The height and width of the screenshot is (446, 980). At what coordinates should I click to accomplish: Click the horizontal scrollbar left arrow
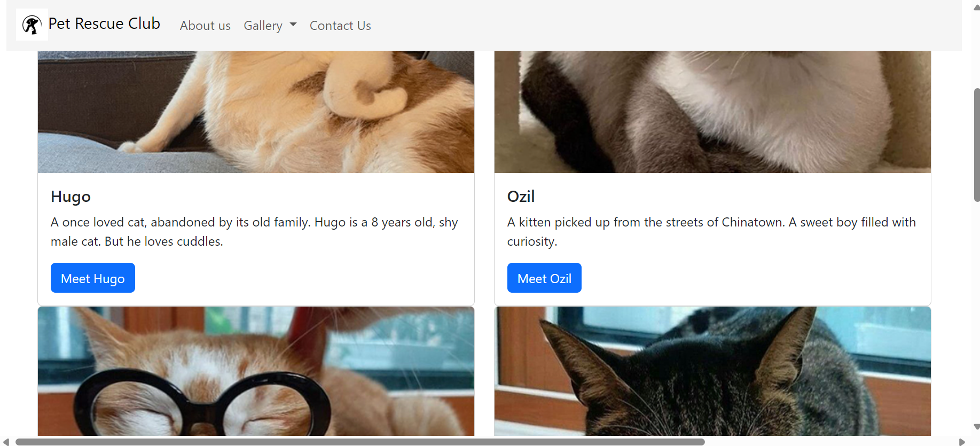click(6, 442)
